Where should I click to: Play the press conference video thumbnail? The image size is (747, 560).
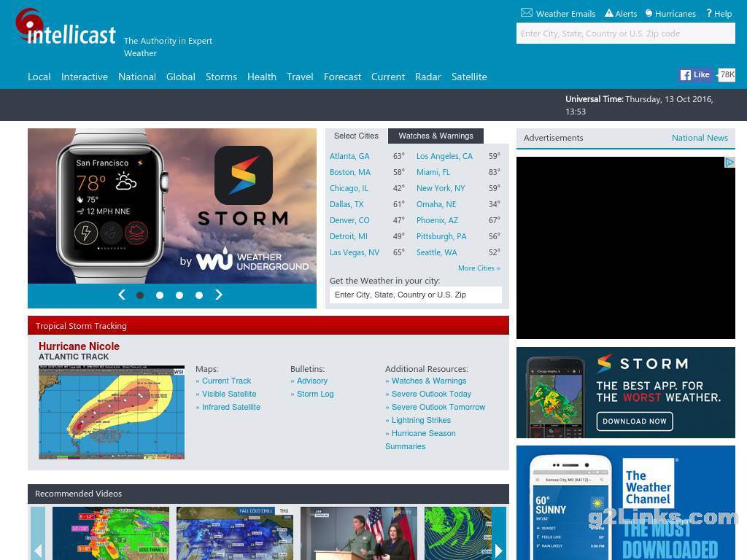[x=359, y=533]
